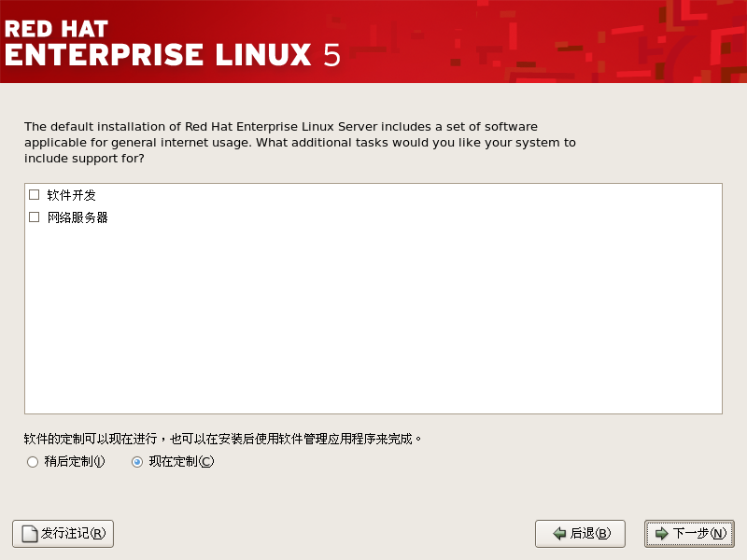The image size is (747, 560).
Task: Tick the 网络服务器 checkbox
Action: (35, 217)
